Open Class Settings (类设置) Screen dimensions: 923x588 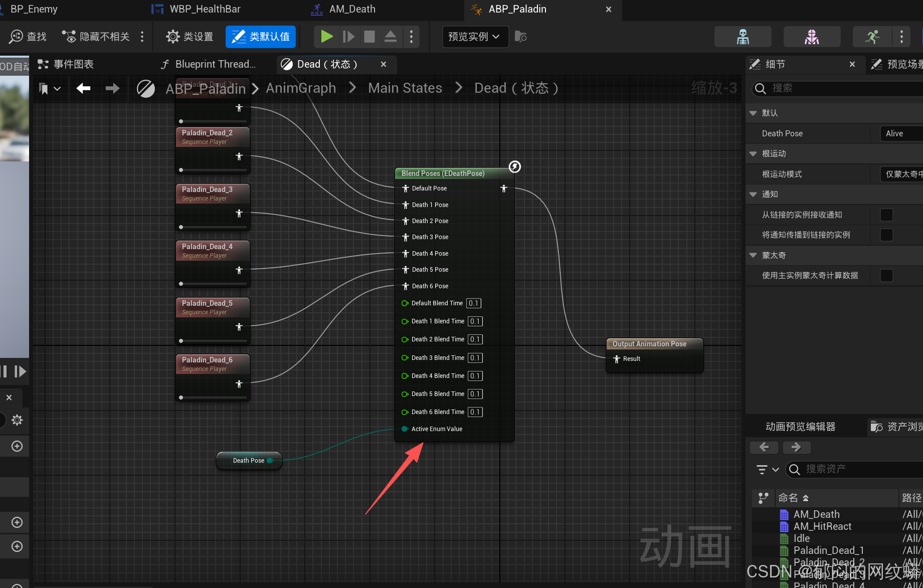190,37
